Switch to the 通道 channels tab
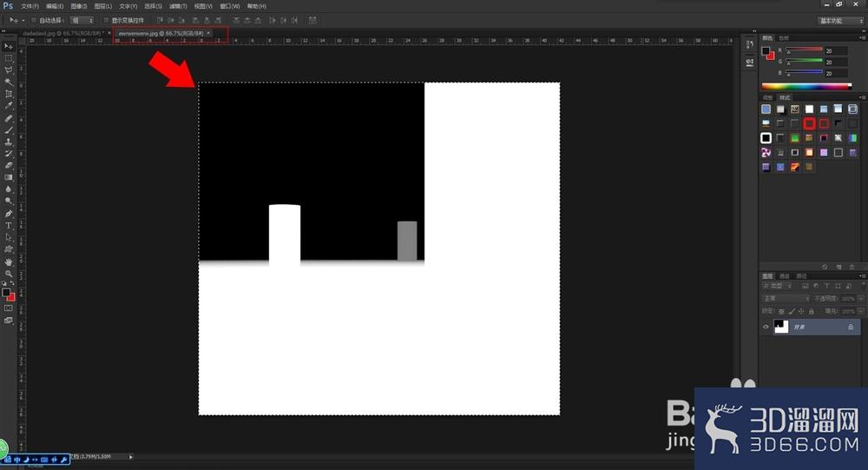Image resolution: width=868 pixels, height=470 pixels. tap(785, 276)
